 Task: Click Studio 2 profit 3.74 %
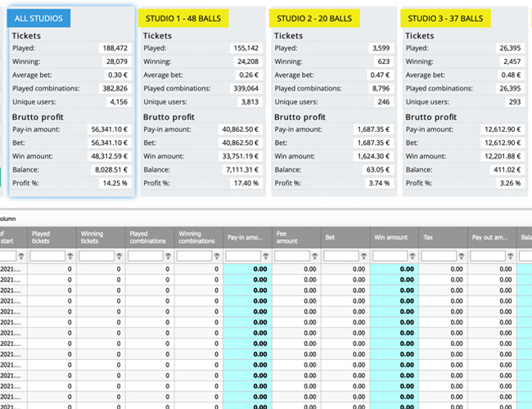click(x=379, y=183)
